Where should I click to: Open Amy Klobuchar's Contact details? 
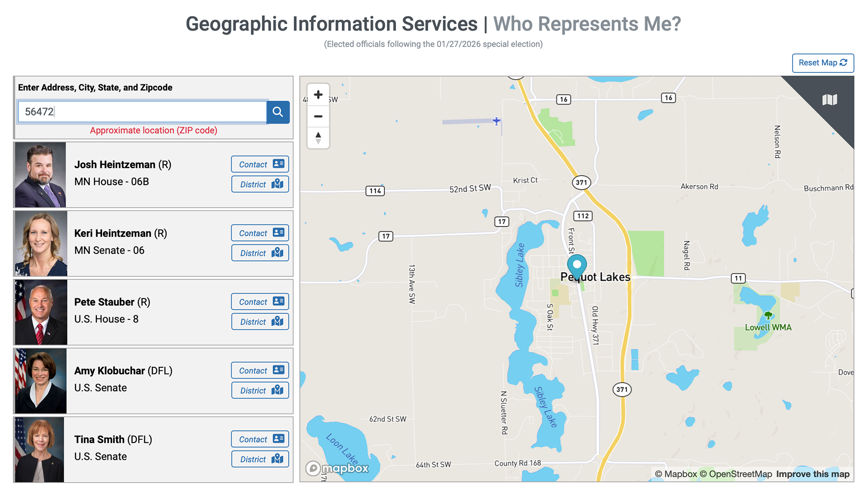[260, 370]
